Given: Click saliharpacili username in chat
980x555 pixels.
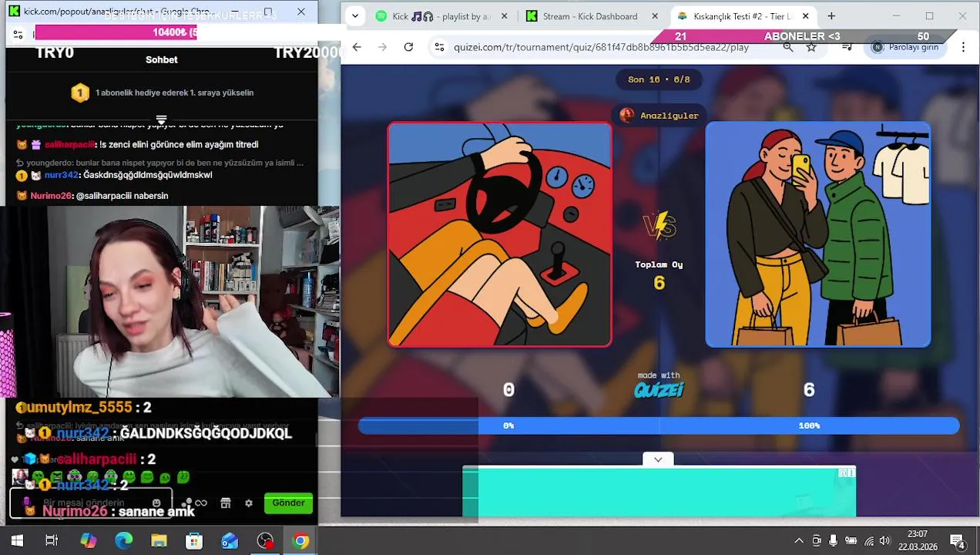Looking at the screenshot, I should pyautogui.click(x=70, y=144).
